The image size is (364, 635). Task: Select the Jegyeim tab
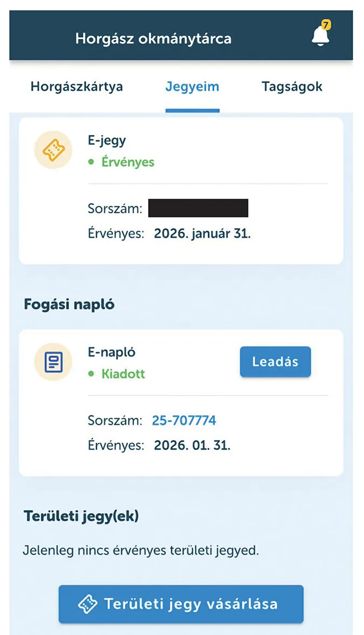[192, 87]
